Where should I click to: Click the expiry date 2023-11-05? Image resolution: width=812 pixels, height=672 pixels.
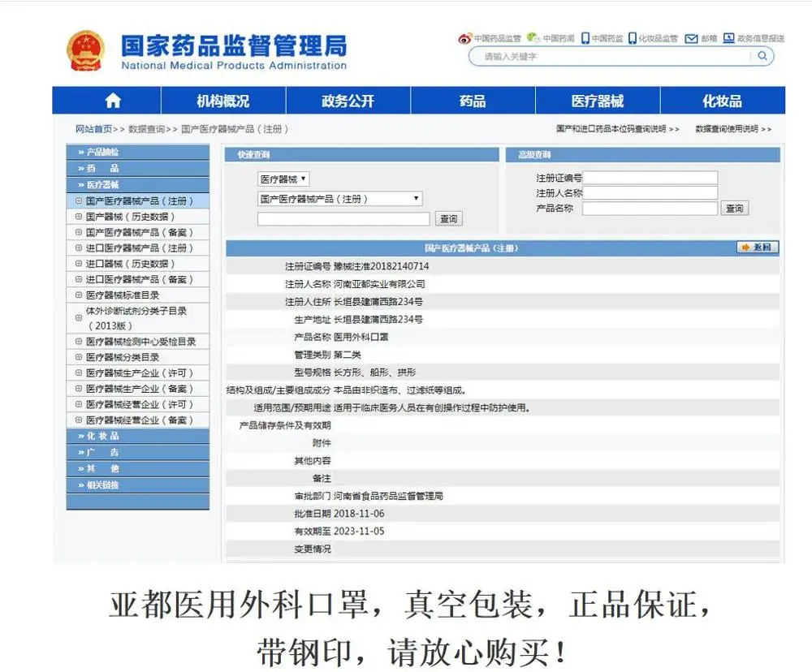[359, 531]
